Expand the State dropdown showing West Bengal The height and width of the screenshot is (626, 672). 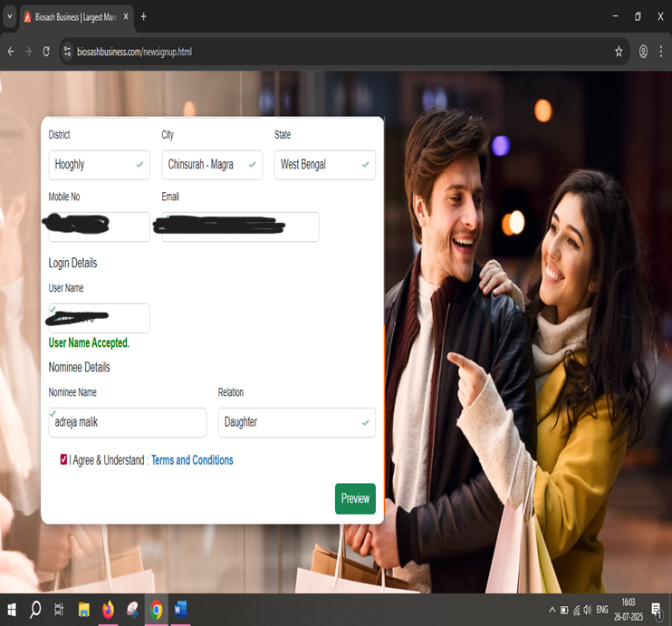coord(324,165)
